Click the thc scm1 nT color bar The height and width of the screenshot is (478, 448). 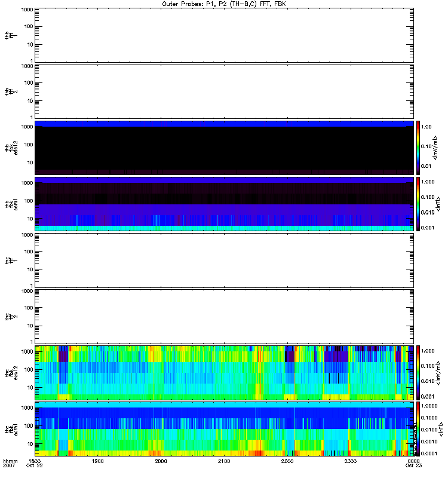coord(419,428)
